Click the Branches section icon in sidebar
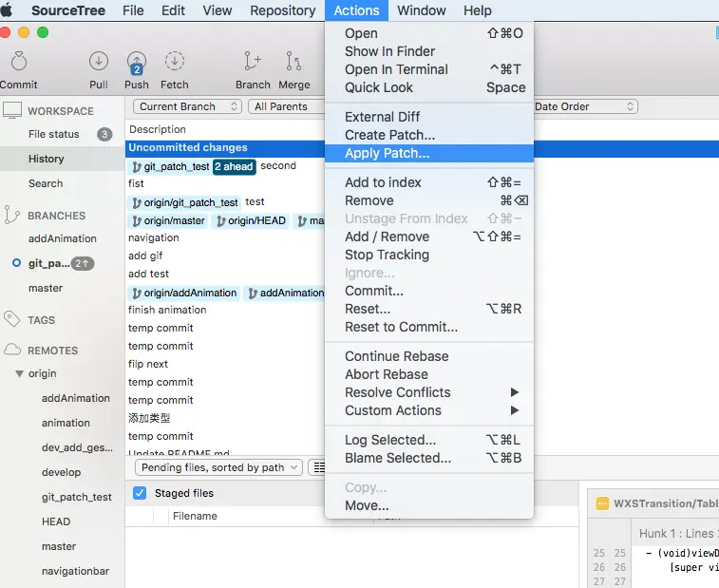This screenshot has width=719, height=588. (x=12, y=215)
